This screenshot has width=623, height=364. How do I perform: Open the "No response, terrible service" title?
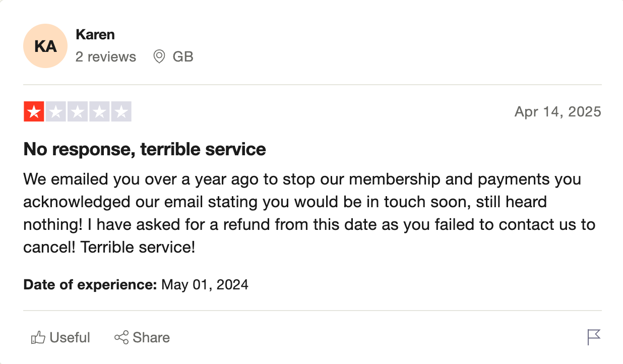tap(145, 149)
